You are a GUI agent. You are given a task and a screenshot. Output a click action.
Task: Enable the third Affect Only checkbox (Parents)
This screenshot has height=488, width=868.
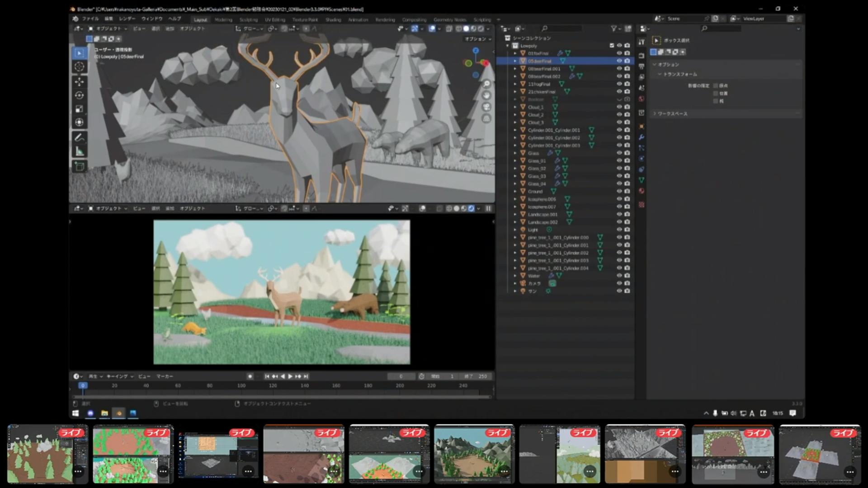pos(716,101)
